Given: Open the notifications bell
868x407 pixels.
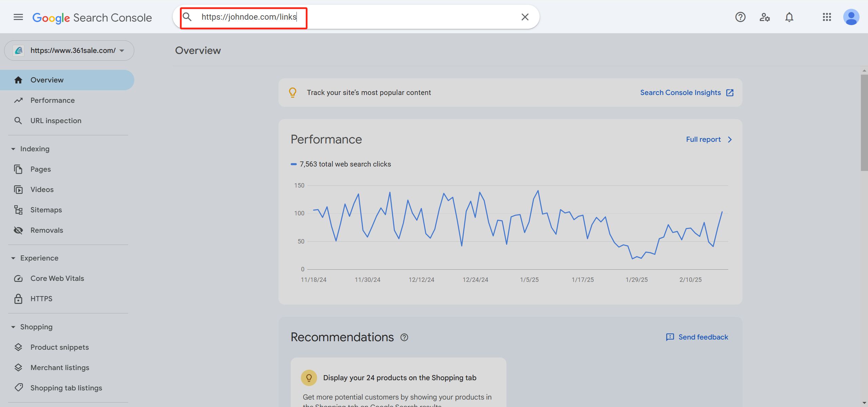Looking at the screenshot, I should (789, 17).
